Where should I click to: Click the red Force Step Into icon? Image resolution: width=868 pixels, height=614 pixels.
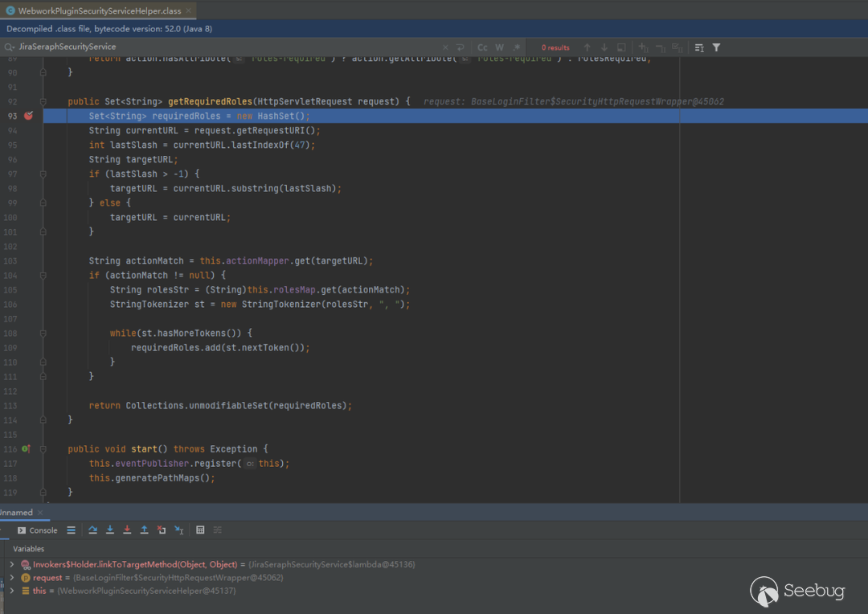tap(127, 530)
